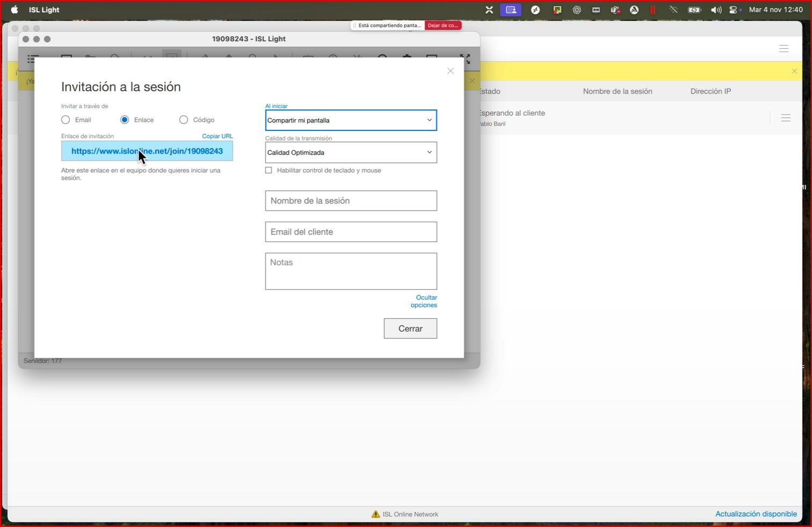Click the Copiar URL link

[217, 136]
